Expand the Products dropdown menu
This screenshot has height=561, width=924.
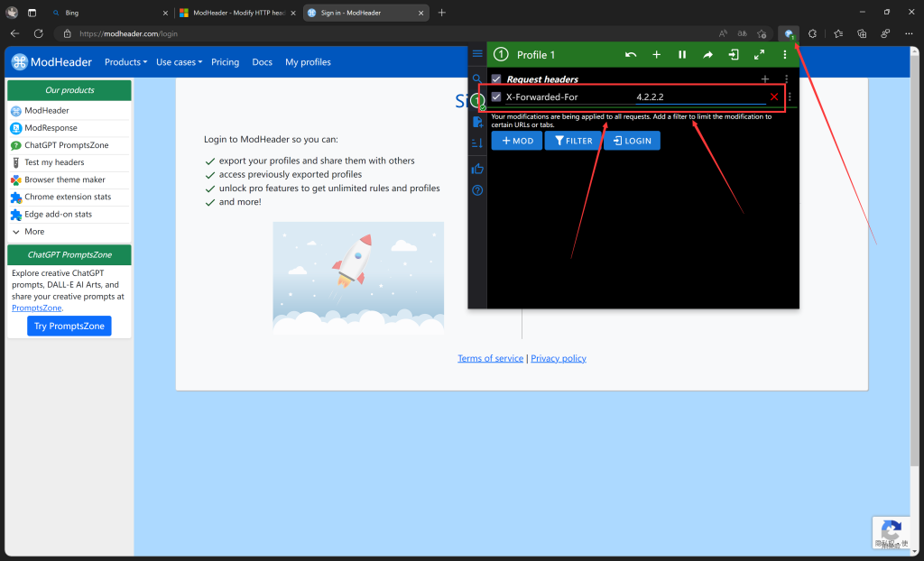coord(125,62)
